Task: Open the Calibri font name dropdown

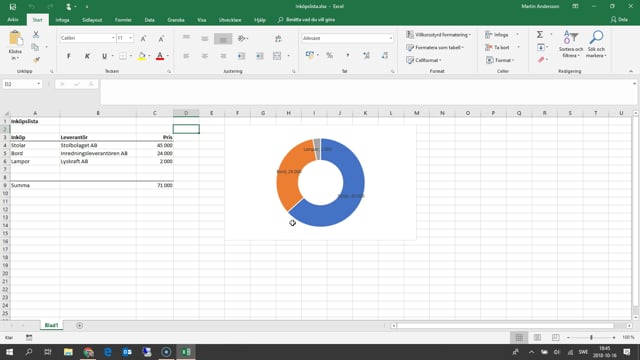Action: click(113, 38)
